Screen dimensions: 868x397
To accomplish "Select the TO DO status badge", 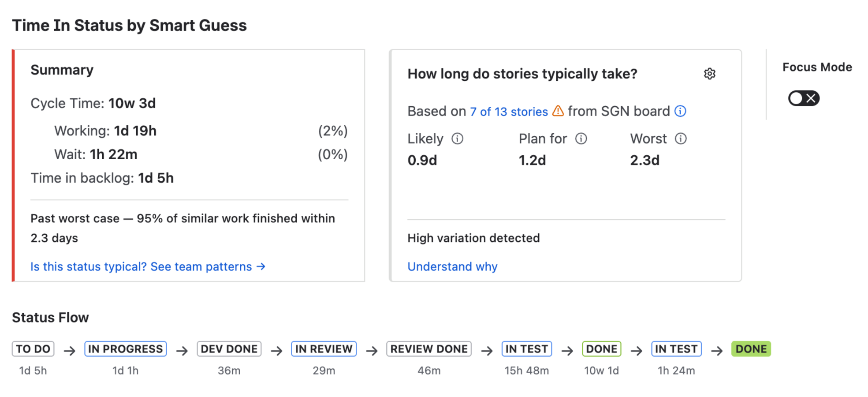I will click(33, 349).
